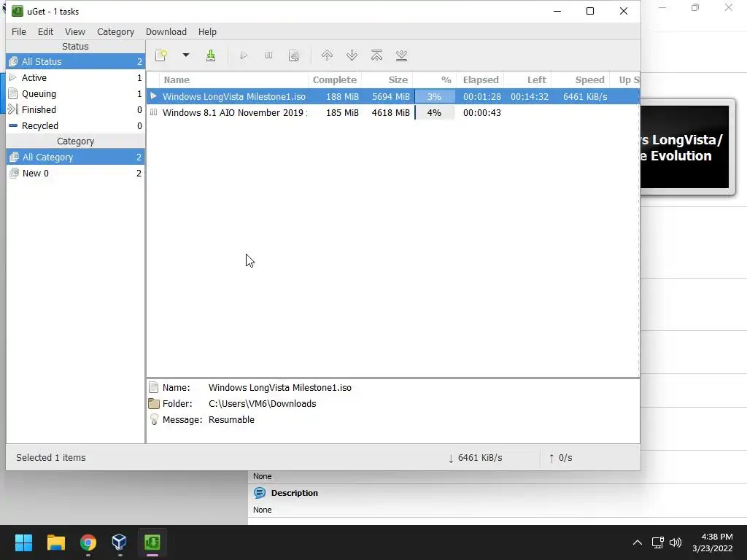
Task: Click the Description heading in background window
Action: click(x=295, y=494)
